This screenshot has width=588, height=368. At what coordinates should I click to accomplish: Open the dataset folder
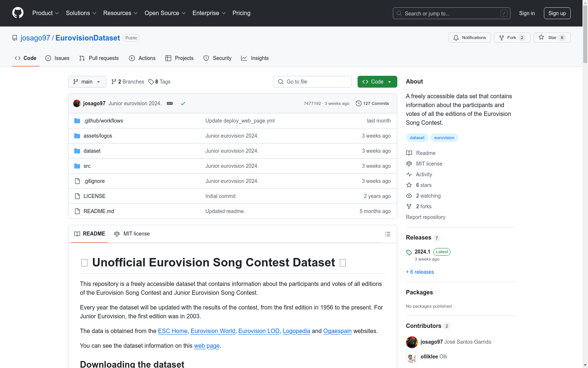tap(92, 151)
